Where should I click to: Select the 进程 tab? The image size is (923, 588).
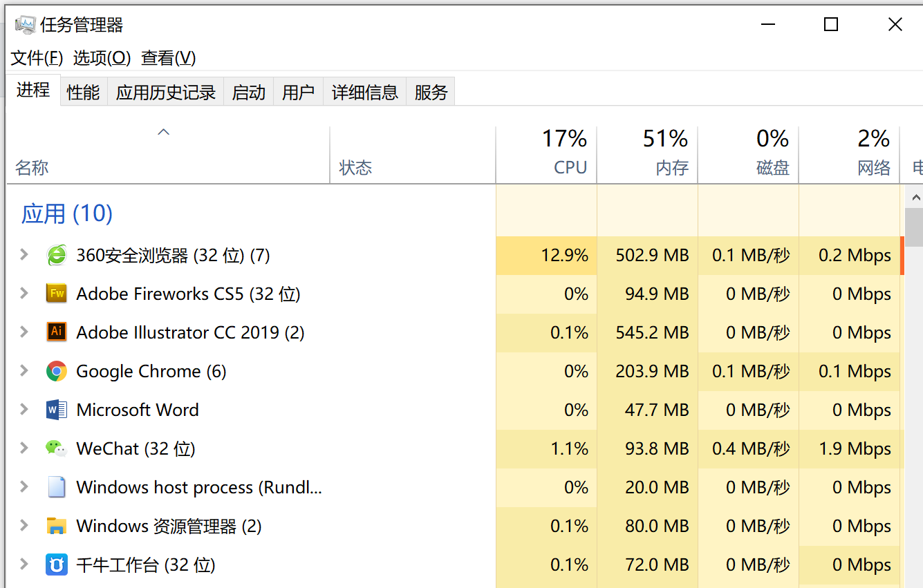pyautogui.click(x=33, y=90)
